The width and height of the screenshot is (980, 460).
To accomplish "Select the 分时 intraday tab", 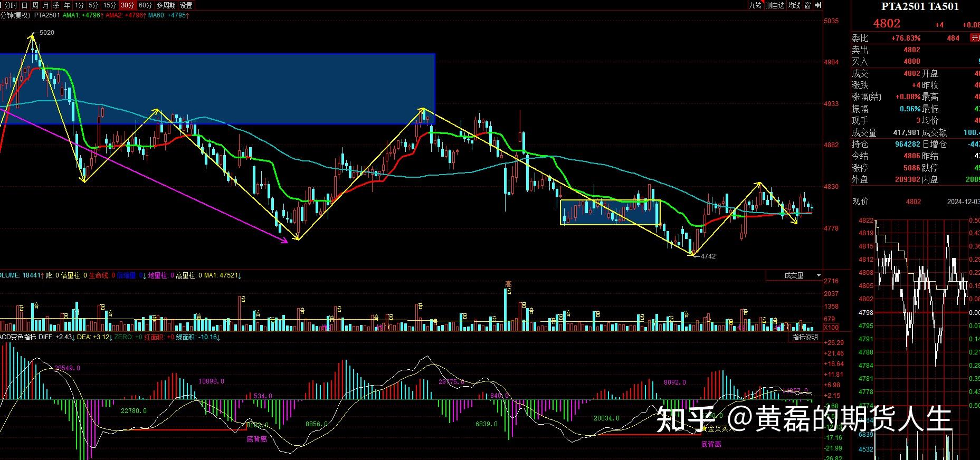I will (x=11, y=5).
